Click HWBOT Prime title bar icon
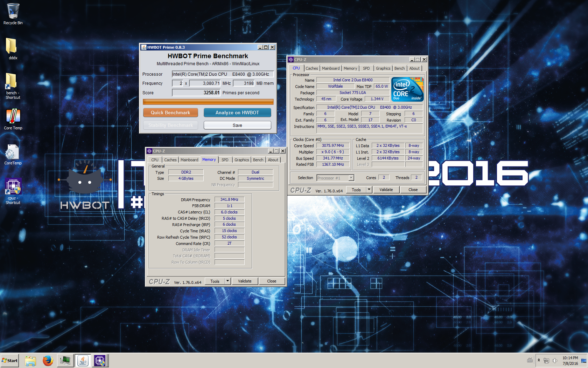This screenshot has width=588, height=368. coord(143,47)
